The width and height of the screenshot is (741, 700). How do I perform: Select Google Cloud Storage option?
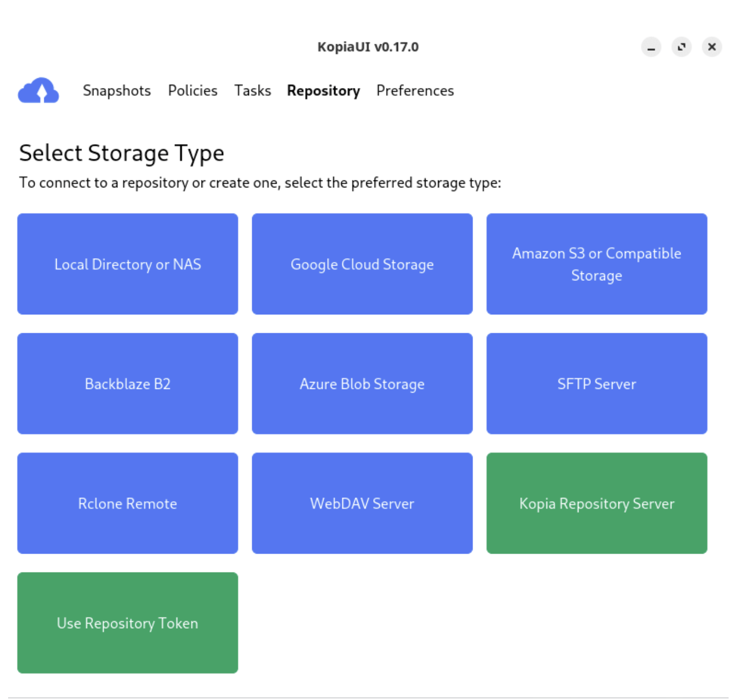362,264
